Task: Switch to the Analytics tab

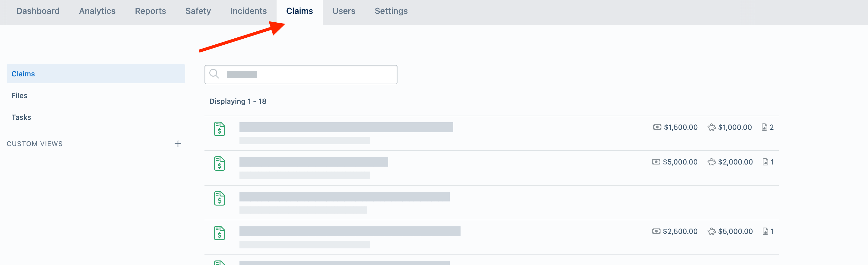Action: coord(97,11)
